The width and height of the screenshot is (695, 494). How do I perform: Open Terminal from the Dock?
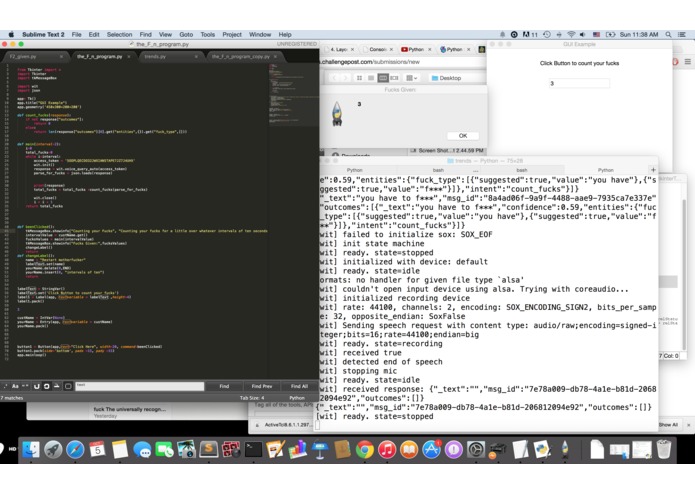click(x=253, y=450)
